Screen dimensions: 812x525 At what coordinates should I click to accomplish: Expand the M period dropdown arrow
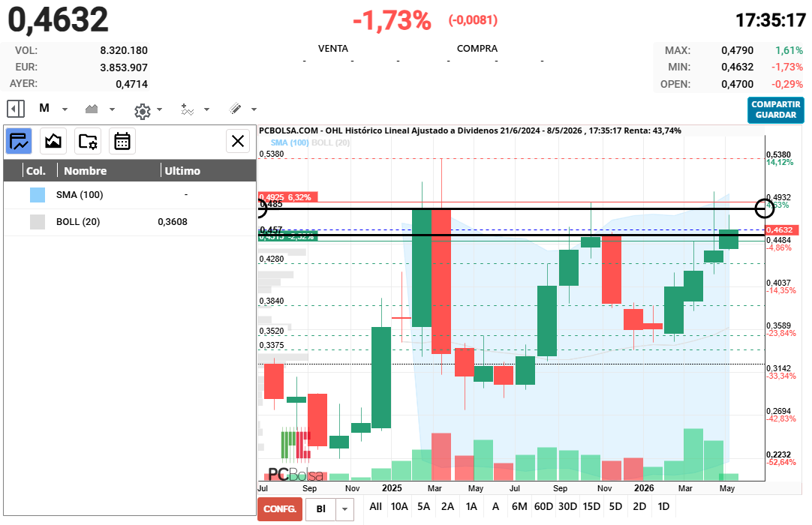65,109
